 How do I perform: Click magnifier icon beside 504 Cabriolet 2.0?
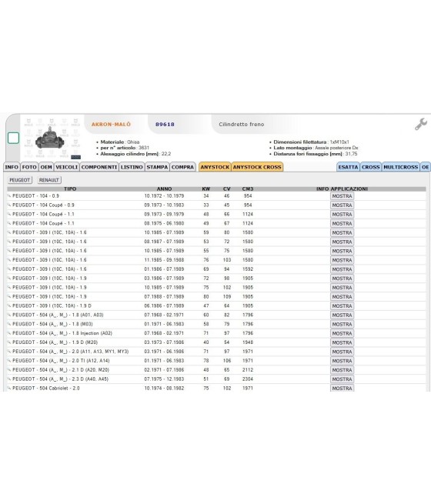pos(9,389)
